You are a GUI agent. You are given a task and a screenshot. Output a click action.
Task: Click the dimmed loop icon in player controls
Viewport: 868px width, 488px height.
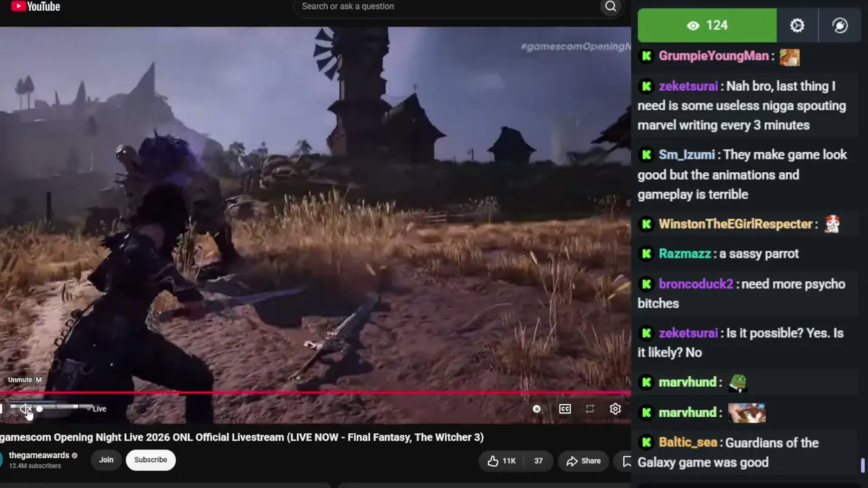[590, 409]
